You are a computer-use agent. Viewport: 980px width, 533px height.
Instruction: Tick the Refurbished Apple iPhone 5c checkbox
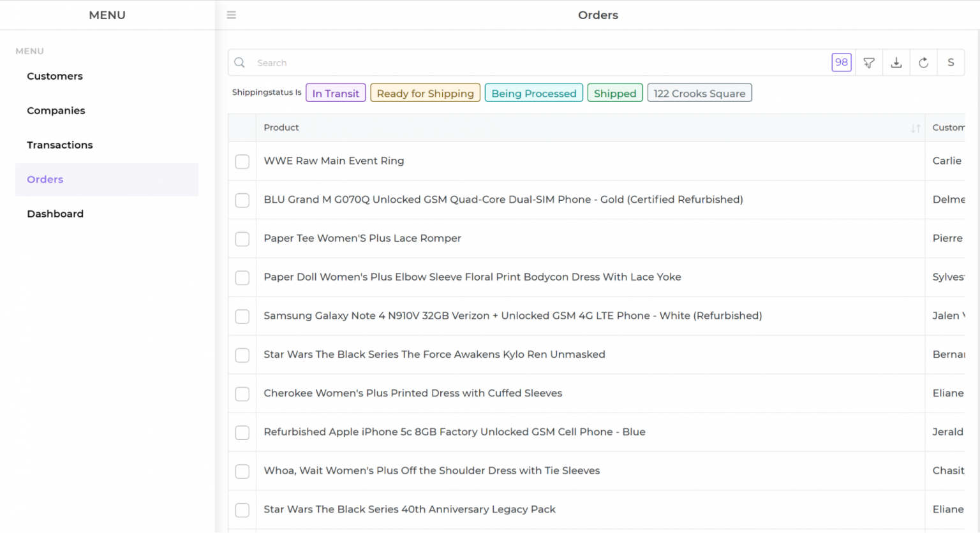tap(242, 432)
